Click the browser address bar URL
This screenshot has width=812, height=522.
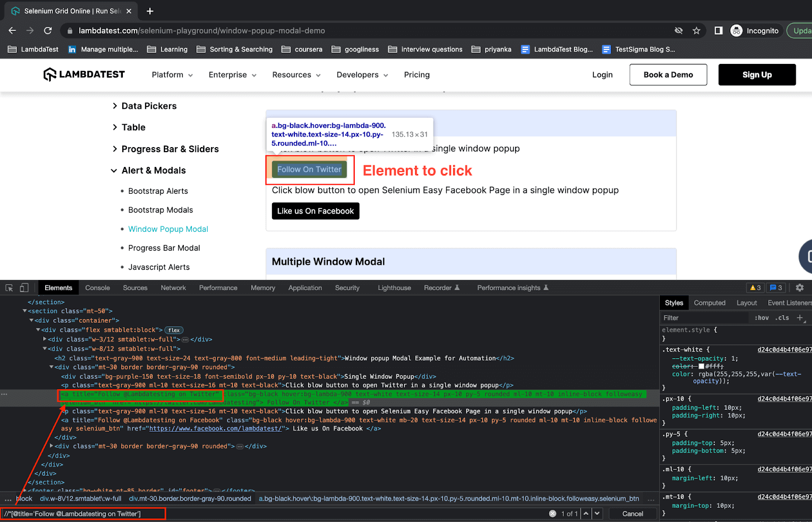coord(201,30)
